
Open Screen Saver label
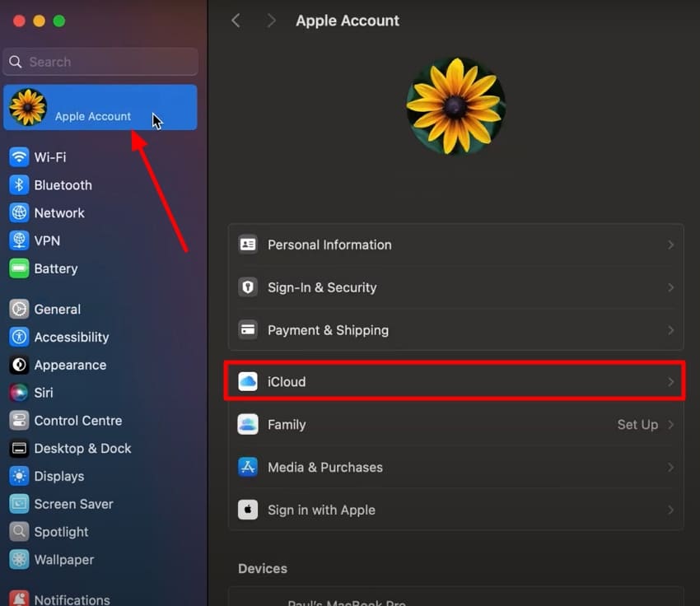coord(73,504)
